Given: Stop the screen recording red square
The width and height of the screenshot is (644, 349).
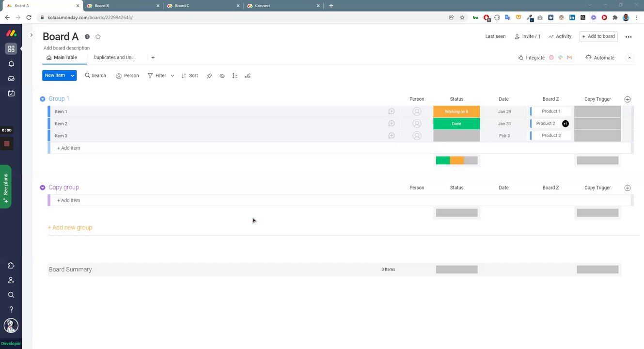Looking at the screenshot, I should pos(6,144).
